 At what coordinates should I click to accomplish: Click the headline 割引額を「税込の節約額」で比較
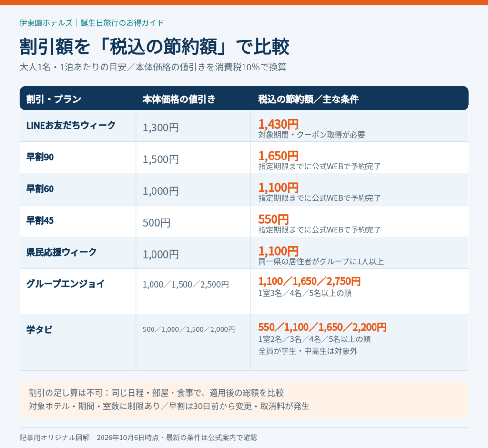[154, 47]
